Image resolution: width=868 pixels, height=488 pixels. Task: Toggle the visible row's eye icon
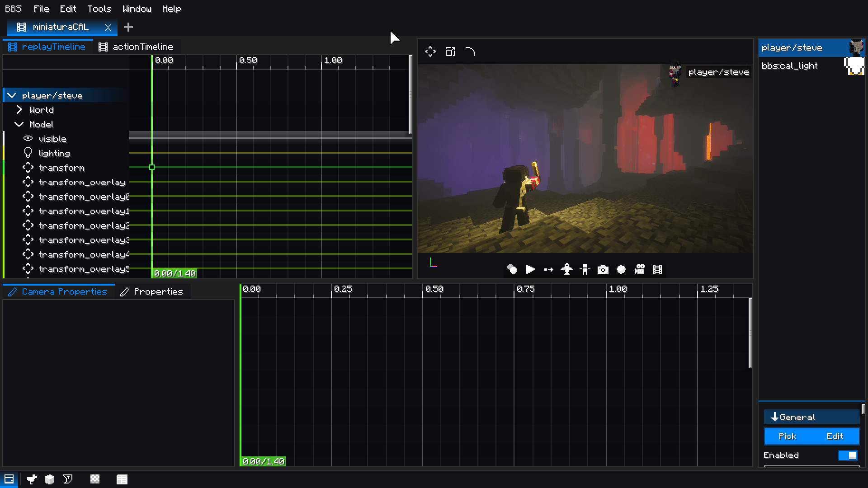point(28,139)
